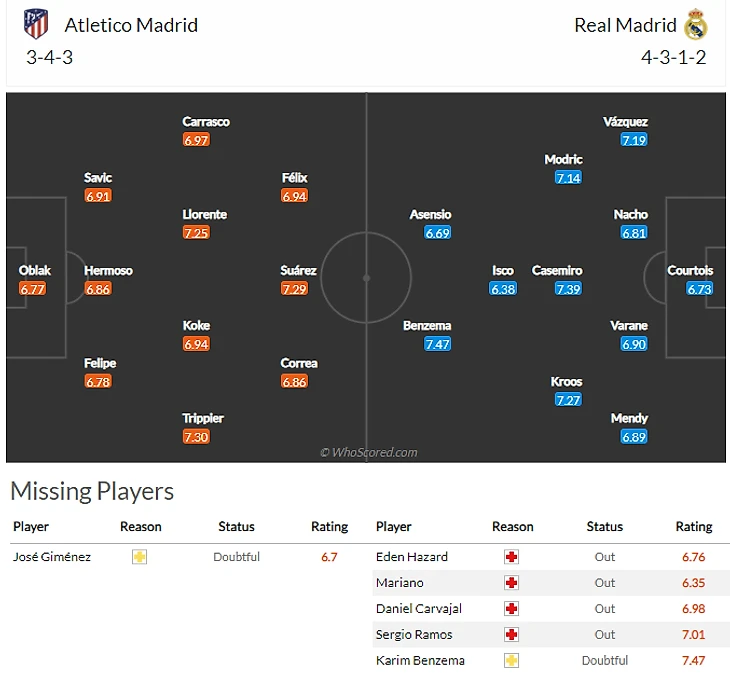Screen dimensions: 730x678
Task: Click Eden Hazard's red injury cross
Action: pyautogui.click(x=512, y=557)
